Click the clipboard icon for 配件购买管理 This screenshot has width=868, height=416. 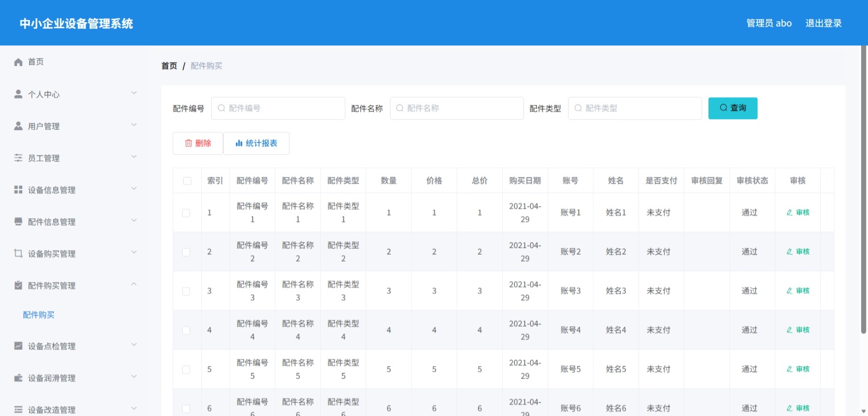tap(18, 285)
